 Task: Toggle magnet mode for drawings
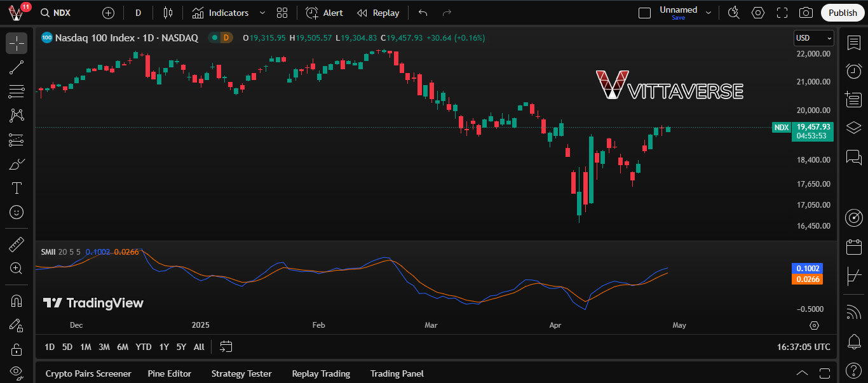[x=17, y=300]
